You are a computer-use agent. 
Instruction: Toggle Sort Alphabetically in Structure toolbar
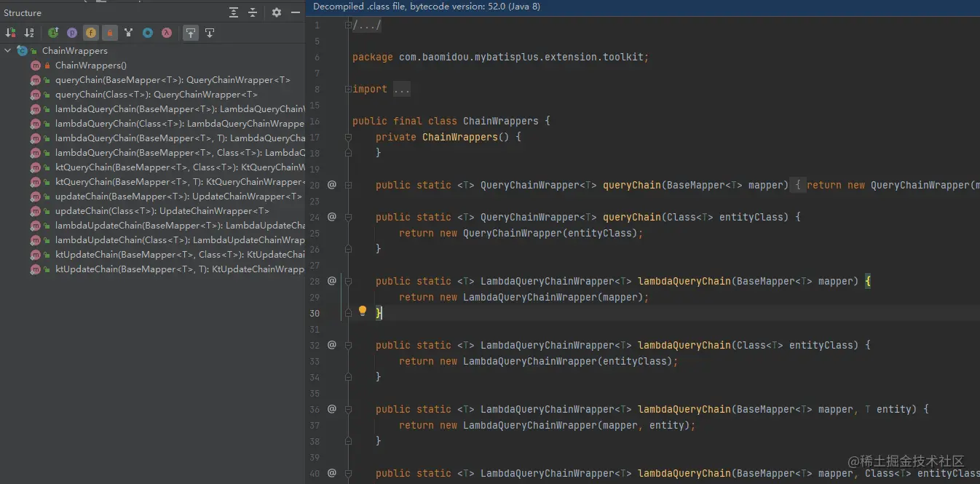29,33
